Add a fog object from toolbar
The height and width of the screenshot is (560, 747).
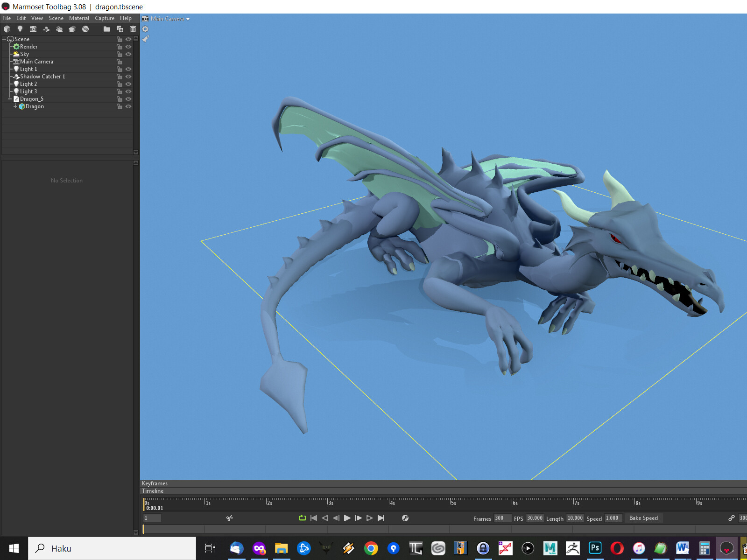point(59,29)
